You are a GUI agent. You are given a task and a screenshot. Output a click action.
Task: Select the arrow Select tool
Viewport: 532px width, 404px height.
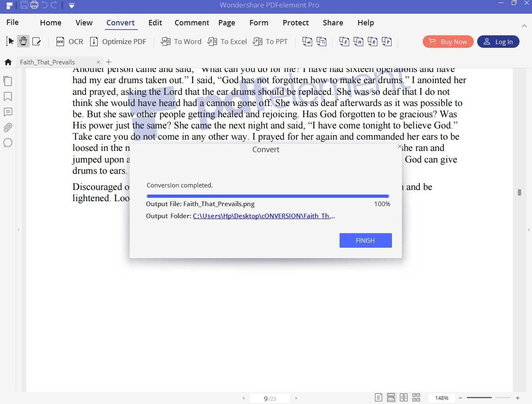click(10, 41)
